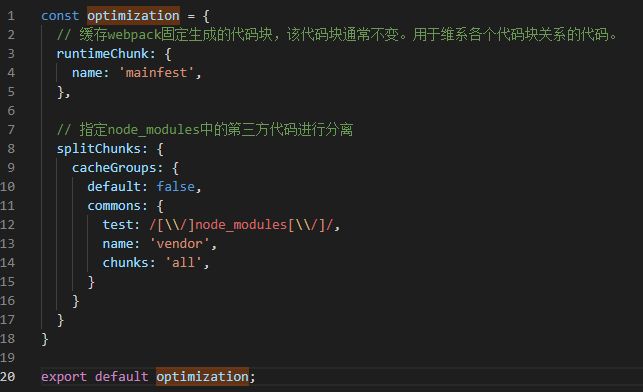Click the highlighted 'optimization' on line 20
This screenshot has height=392, width=643.
pyautogui.click(x=202, y=377)
